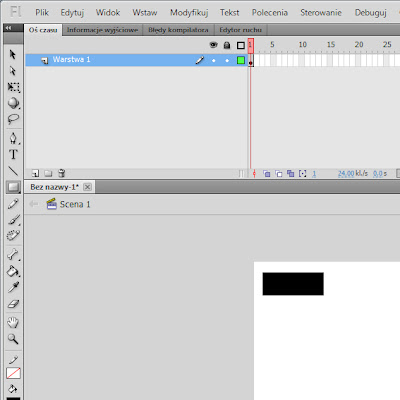Open the Modyfikuj menu
Image resolution: width=400 pixels, height=400 pixels.
click(x=189, y=13)
